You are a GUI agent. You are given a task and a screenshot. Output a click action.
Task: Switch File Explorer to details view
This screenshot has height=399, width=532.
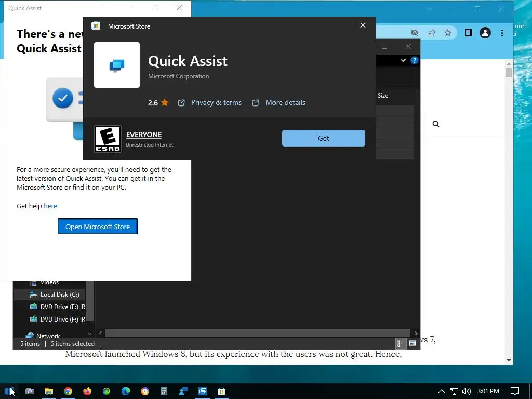click(x=401, y=343)
